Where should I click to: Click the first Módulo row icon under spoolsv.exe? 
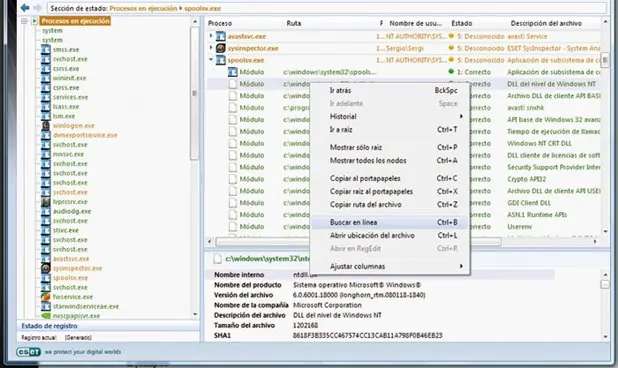(x=233, y=72)
